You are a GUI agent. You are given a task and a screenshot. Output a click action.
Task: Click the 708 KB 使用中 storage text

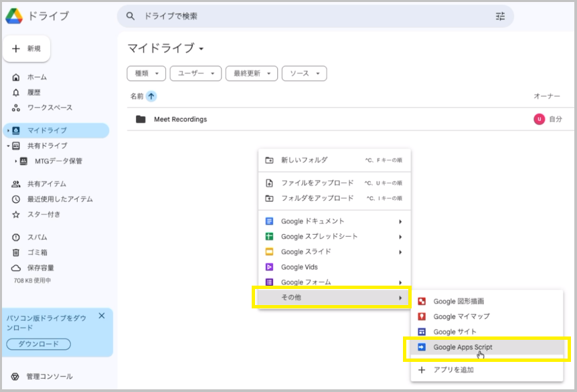32,280
